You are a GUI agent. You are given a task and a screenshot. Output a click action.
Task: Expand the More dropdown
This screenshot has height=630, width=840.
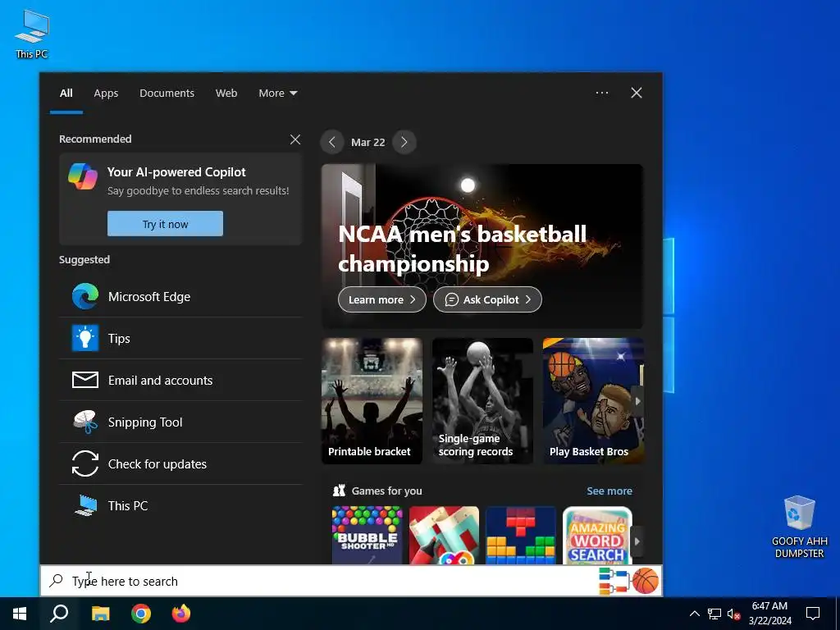click(277, 94)
